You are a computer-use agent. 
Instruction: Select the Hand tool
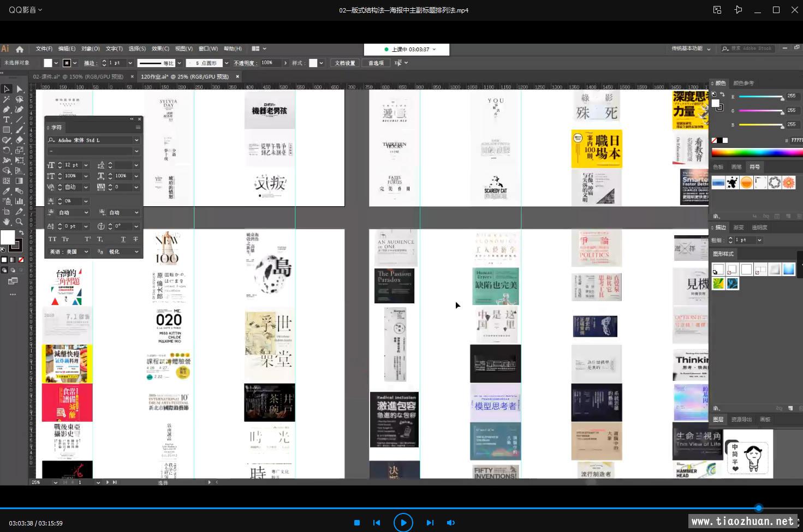pos(7,222)
